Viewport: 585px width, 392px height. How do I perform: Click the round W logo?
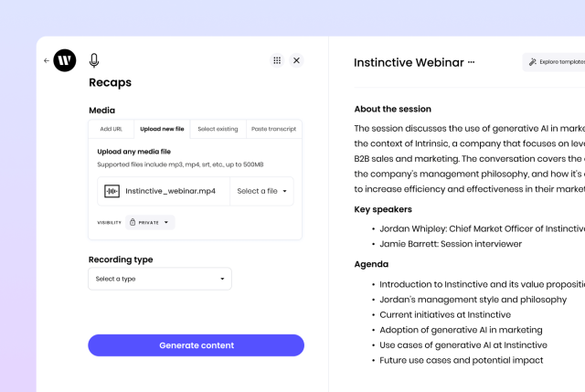click(65, 60)
